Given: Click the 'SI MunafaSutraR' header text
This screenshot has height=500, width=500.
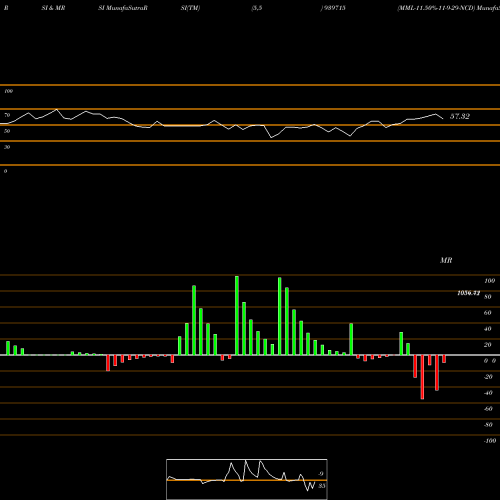Looking at the screenshot, I should 123,8.
